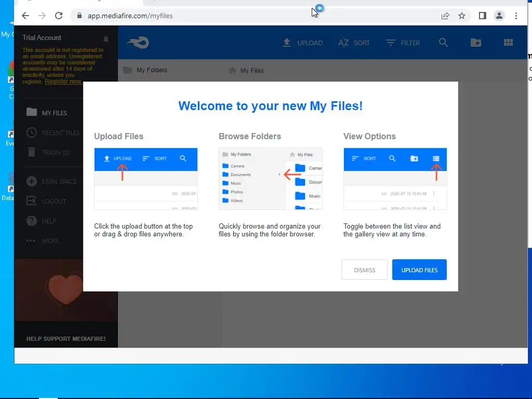Click the browser forward arrow
Viewport: 532px width, 399px height.
[x=42, y=16]
